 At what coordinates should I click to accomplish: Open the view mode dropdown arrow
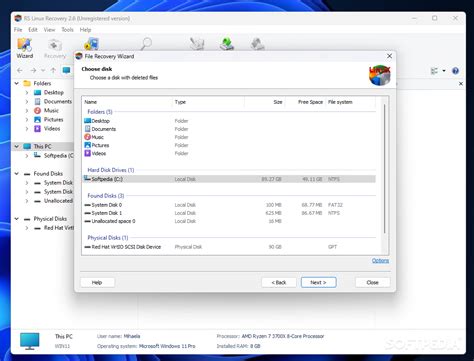444,71
